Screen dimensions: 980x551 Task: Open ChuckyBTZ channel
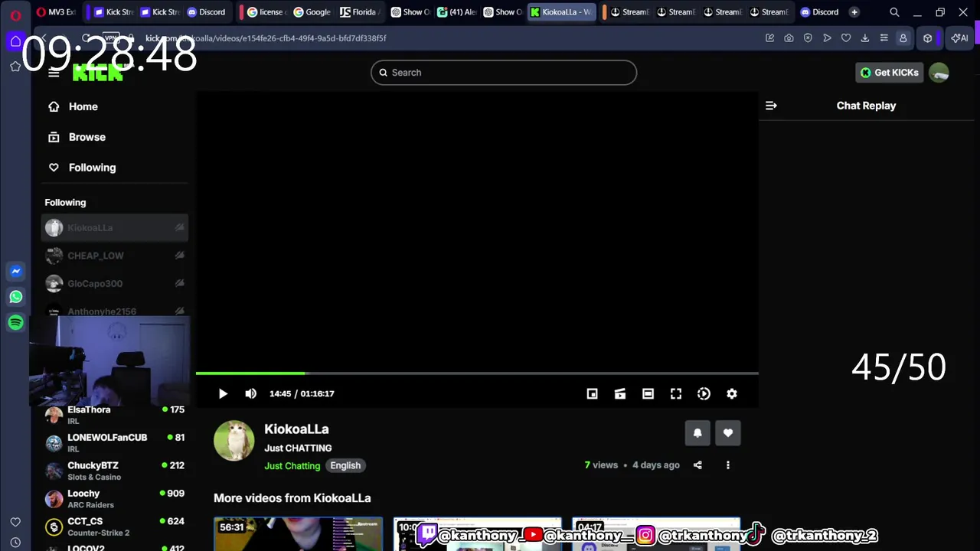click(x=115, y=471)
